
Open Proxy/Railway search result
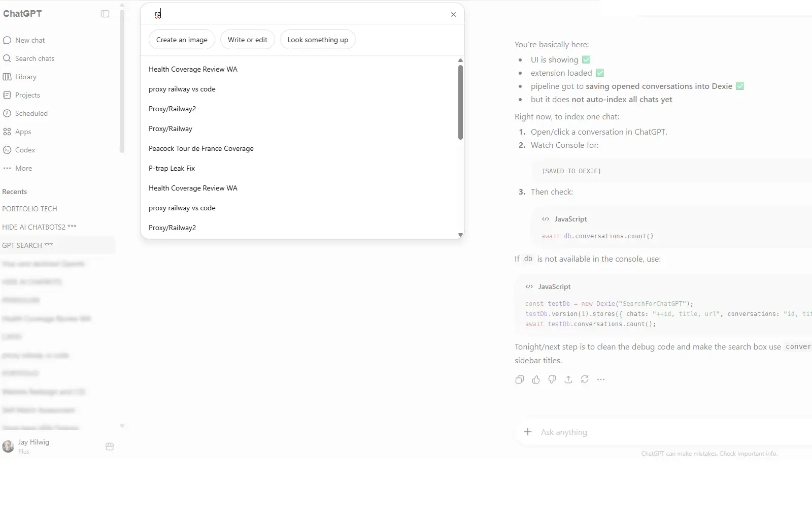(171, 129)
